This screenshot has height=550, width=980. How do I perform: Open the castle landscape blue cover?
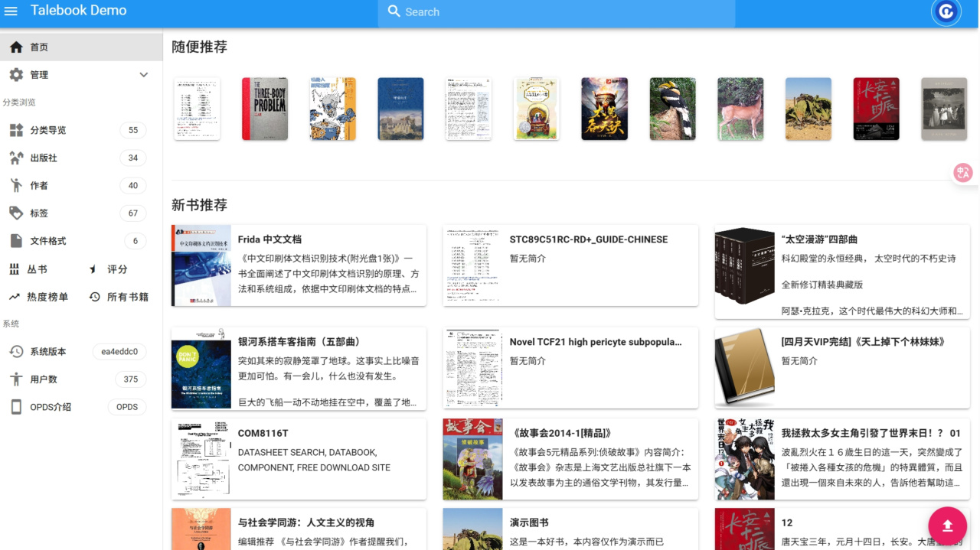point(400,109)
